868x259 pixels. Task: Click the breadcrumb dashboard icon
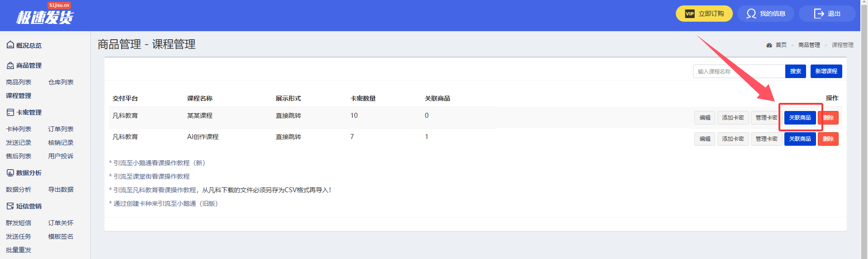pos(769,45)
